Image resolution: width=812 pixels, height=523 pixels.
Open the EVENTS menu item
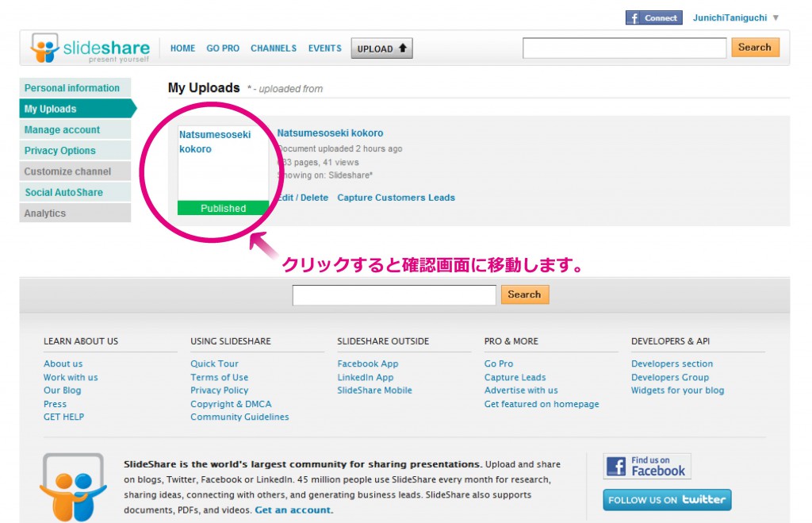pyautogui.click(x=324, y=48)
